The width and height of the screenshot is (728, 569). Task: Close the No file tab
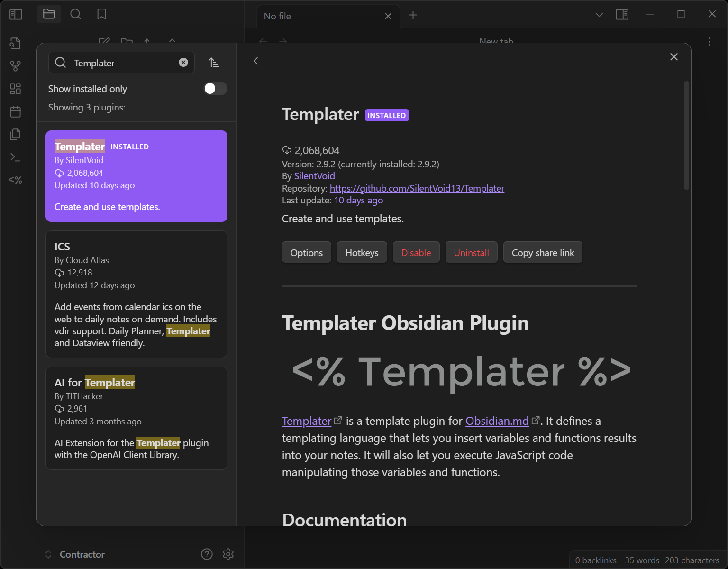(x=388, y=16)
